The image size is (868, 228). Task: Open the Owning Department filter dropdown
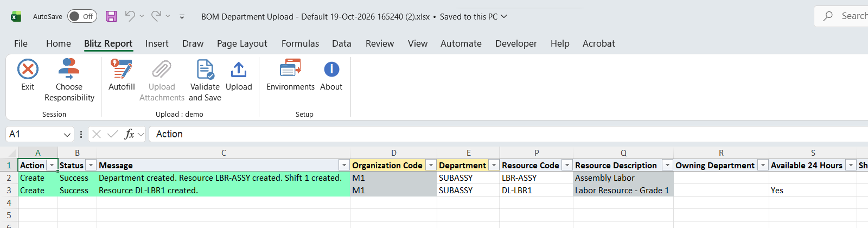click(x=763, y=165)
